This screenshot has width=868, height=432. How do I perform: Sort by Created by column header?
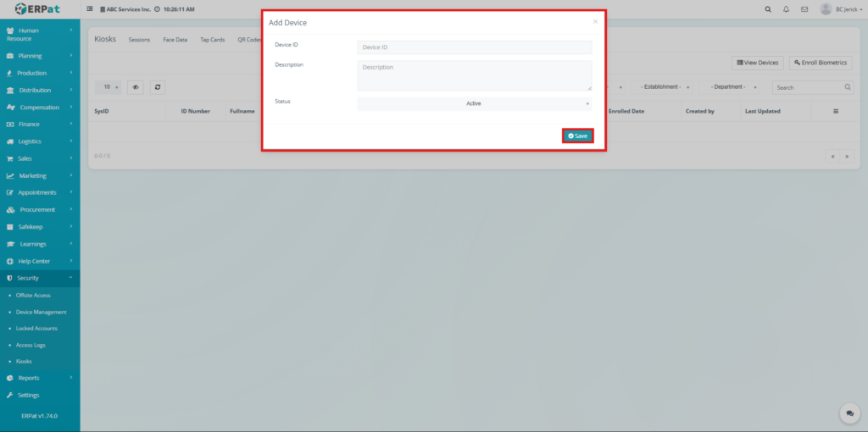(x=699, y=111)
